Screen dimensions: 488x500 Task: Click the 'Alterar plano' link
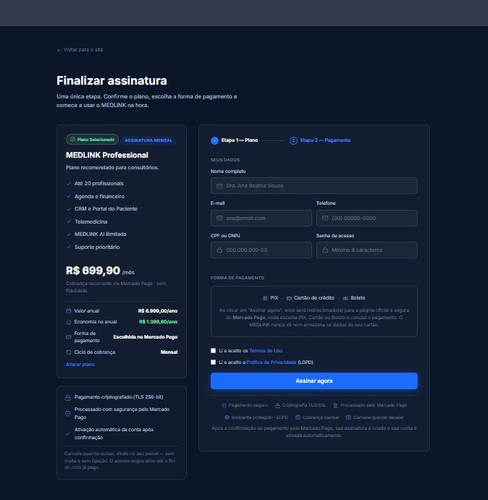[x=80, y=364]
